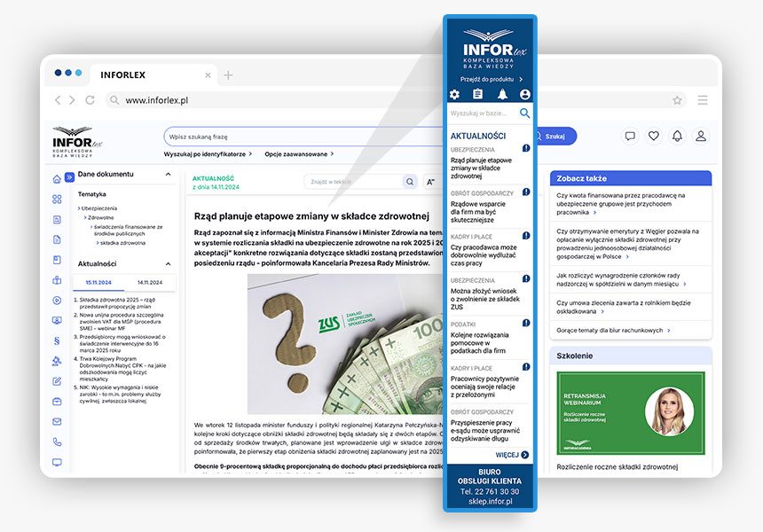Go back in the browser
Viewport: 763px width, 532px height.
(58, 100)
